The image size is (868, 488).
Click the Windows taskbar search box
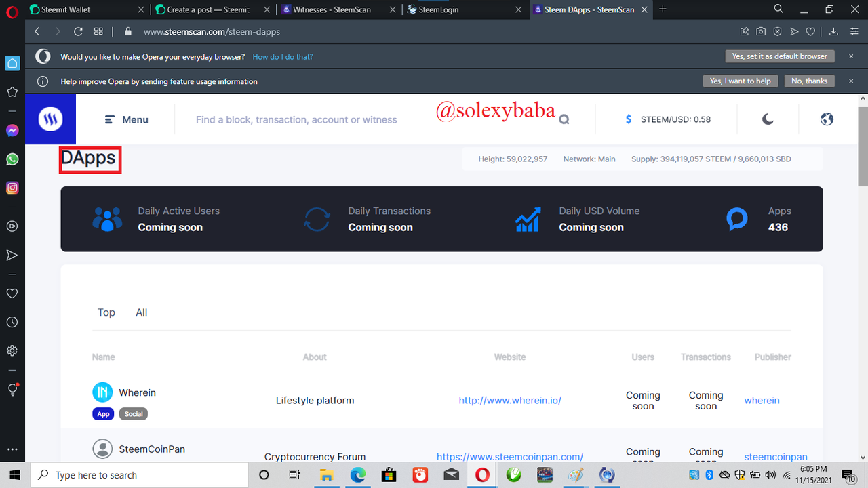(x=140, y=474)
